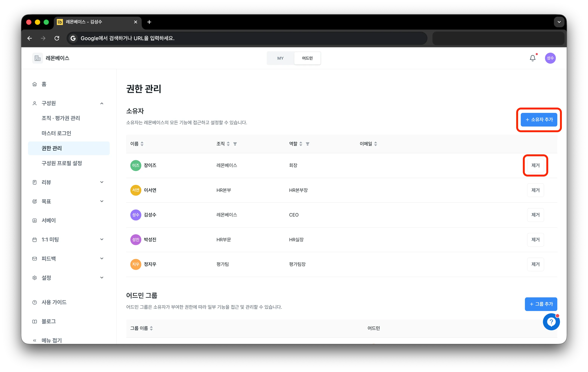
Task: Click the 이서연 yellow avatar
Action: pos(136,190)
